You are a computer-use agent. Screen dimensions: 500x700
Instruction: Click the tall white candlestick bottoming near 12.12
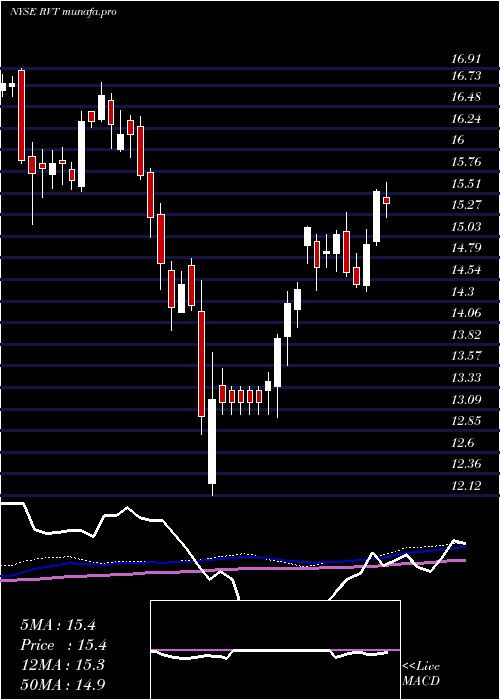[212, 441]
